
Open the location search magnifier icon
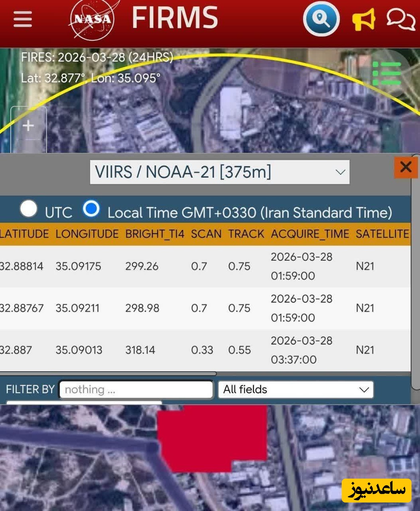pos(321,19)
